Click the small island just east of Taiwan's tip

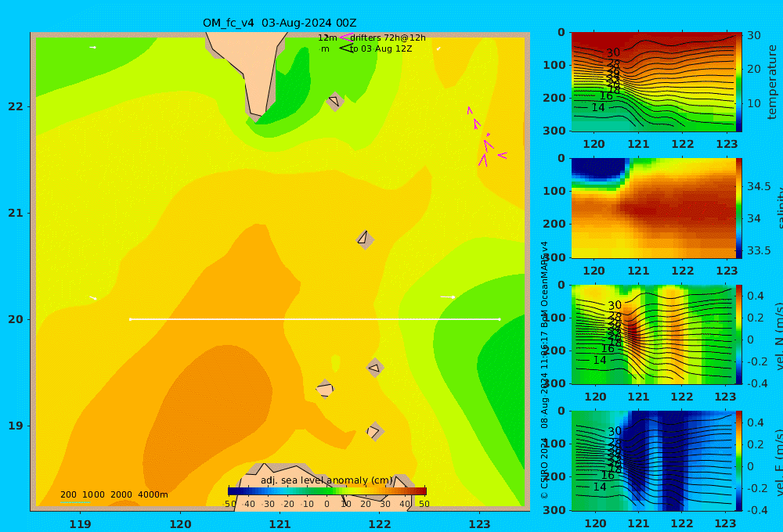[x=334, y=101]
